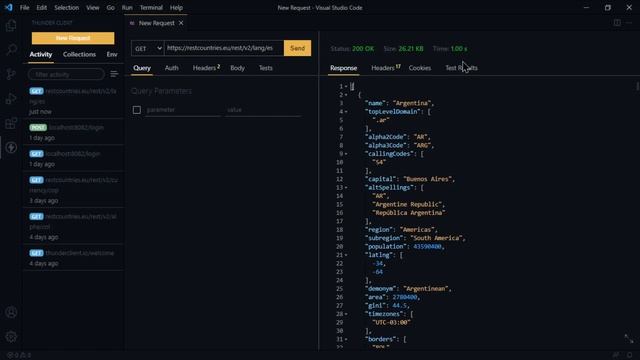Select the New Request editor tab
The height and width of the screenshot is (360, 640).
pos(156,23)
